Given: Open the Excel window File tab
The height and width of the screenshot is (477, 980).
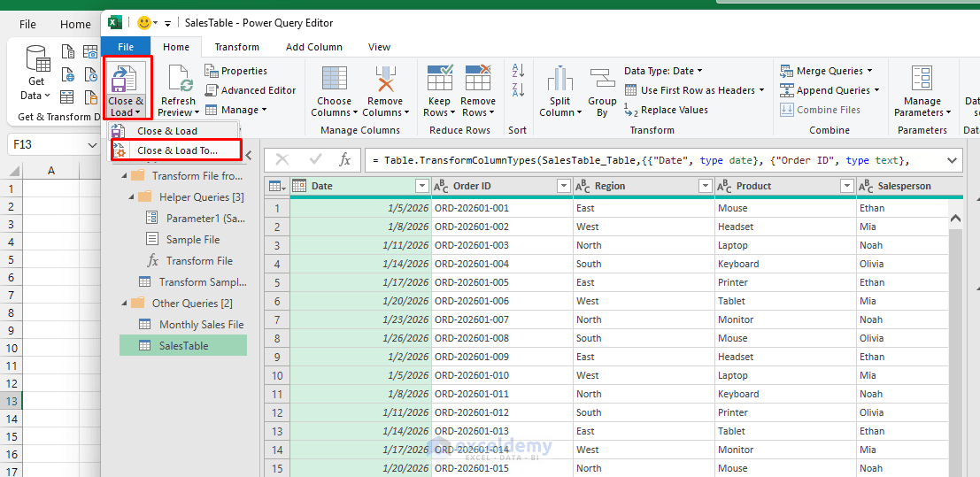Looking at the screenshot, I should click(27, 25).
